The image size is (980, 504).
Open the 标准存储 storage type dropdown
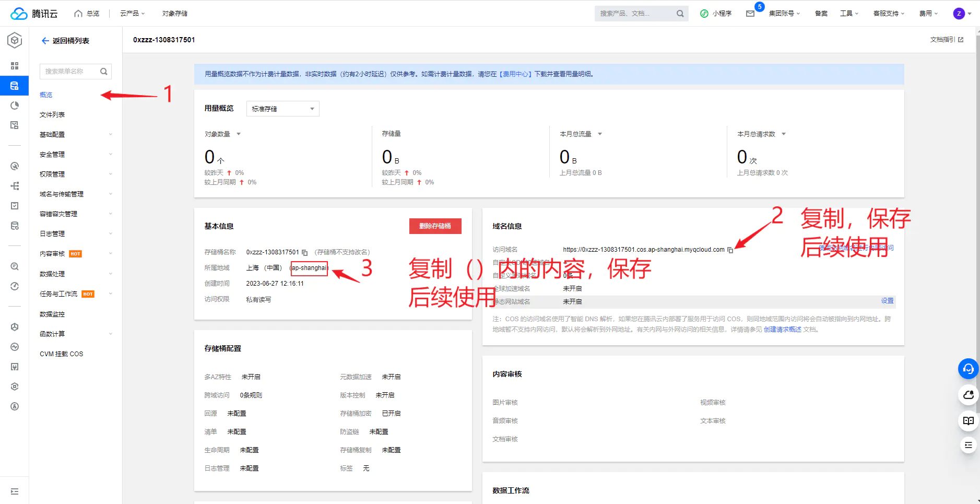[x=282, y=109]
